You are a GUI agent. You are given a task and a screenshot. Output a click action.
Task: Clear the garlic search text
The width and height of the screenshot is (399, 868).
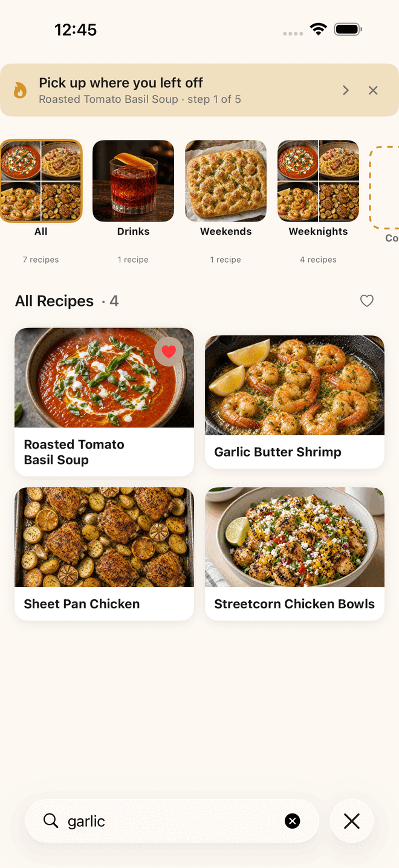coord(292,821)
